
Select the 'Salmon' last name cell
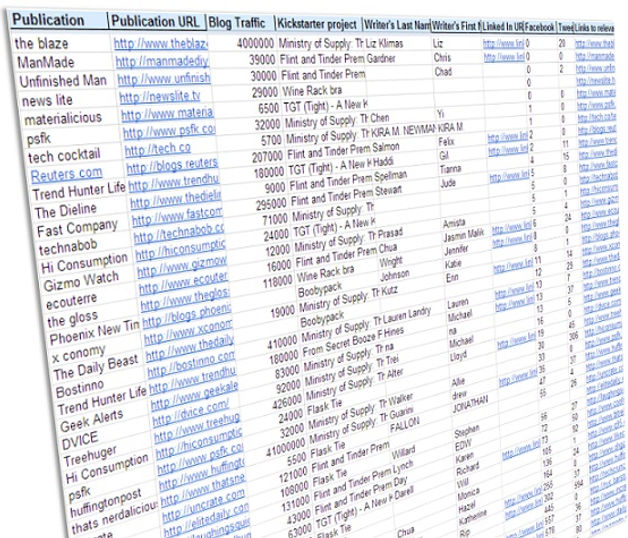point(386,147)
